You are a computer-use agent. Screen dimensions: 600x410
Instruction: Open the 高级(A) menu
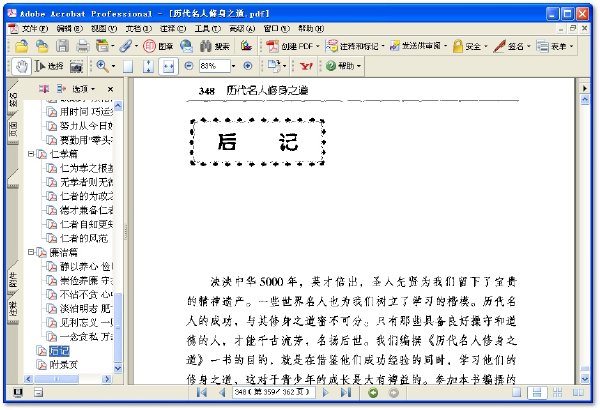[242, 29]
